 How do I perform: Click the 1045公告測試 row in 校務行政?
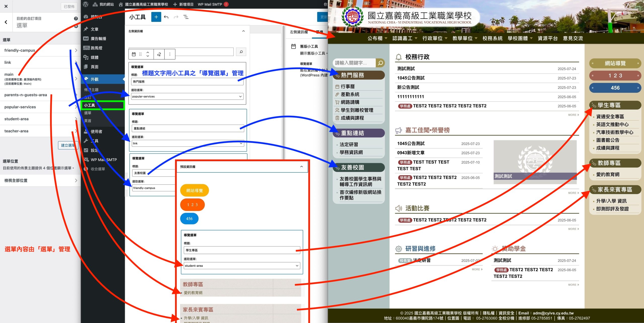pyautogui.click(x=487, y=78)
